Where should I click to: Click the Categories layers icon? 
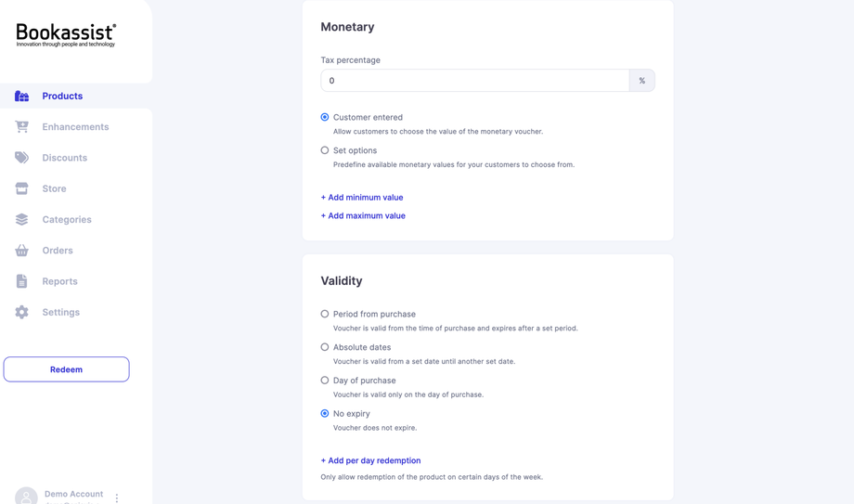pyautogui.click(x=21, y=220)
